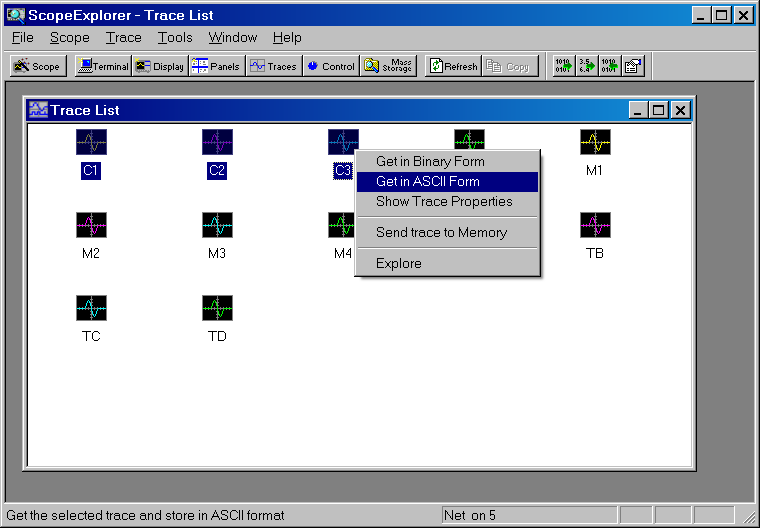Maximize the Trace List child window
This screenshot has width=760, height=528.
(x=659, y=110)
